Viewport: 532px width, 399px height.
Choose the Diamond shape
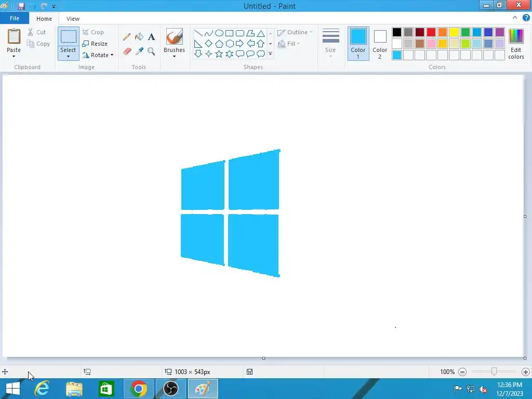[209, 44]
